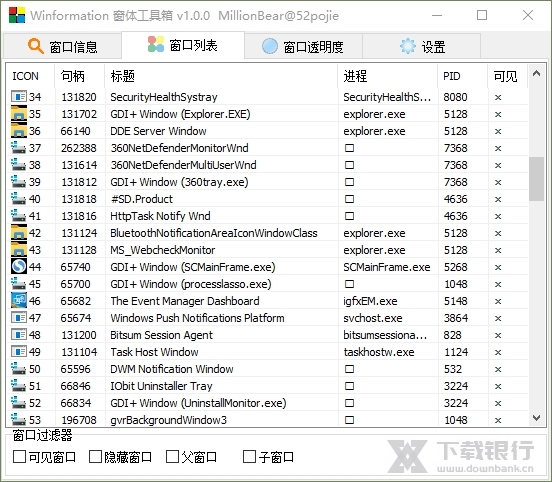Image resolution: width=552 pixels, height=482 pixels.
Task: Click icon of row 34 SecurityHealthSystray
Action: click(19, 96)
